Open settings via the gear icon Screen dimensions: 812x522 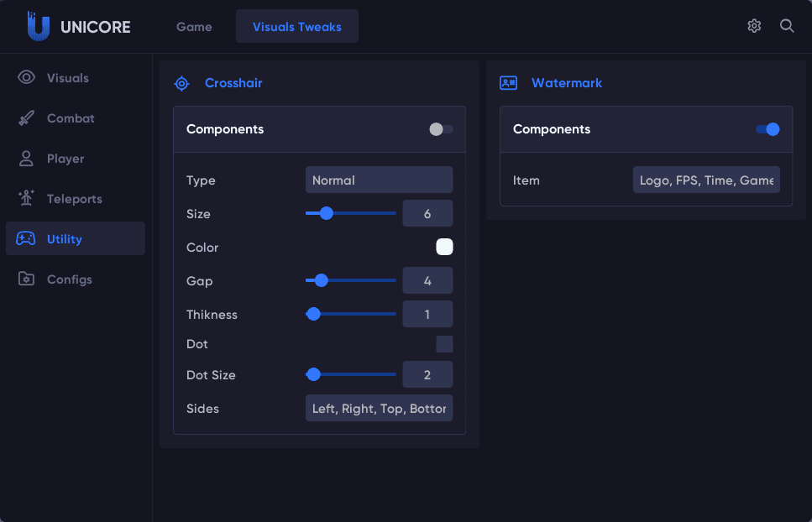click(x=754, y=26)
